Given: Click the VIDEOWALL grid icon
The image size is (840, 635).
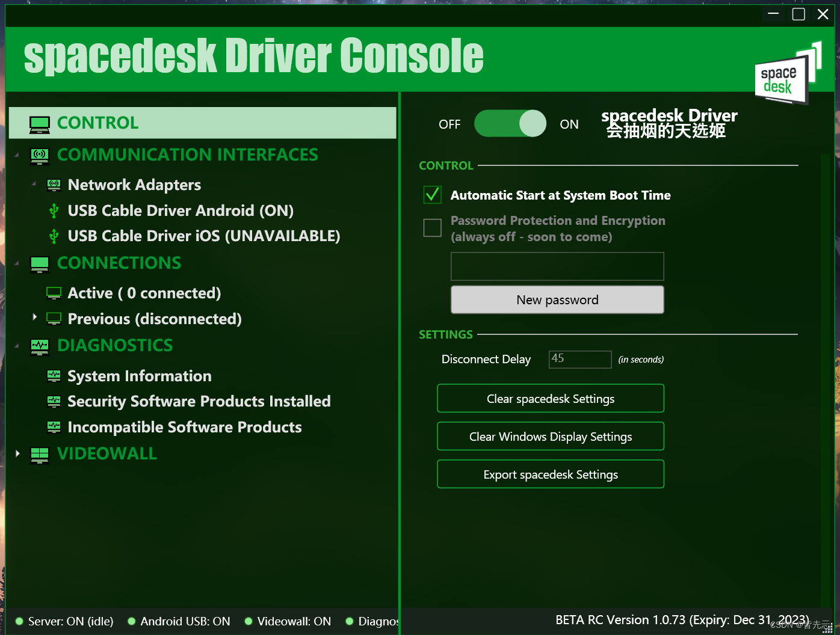Looking at the screenshot, I should (x=39, y=455).
